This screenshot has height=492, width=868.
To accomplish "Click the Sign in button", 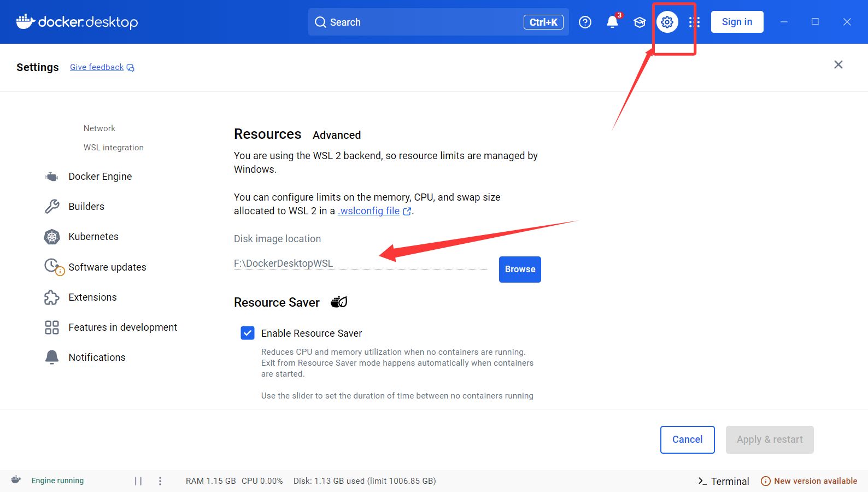I will tap(737, 22).
